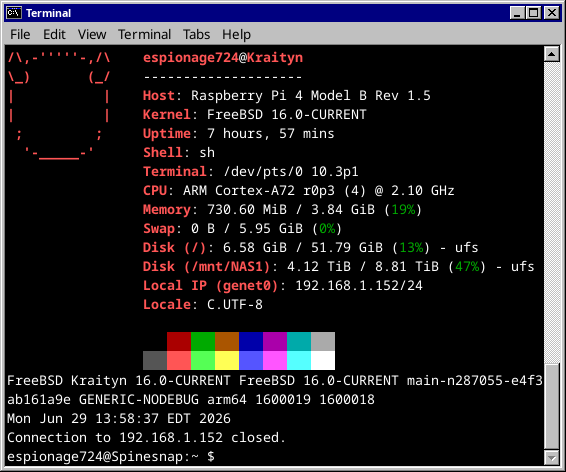Click the 'main-n287055-e4f3' build text

coord(475,381)
